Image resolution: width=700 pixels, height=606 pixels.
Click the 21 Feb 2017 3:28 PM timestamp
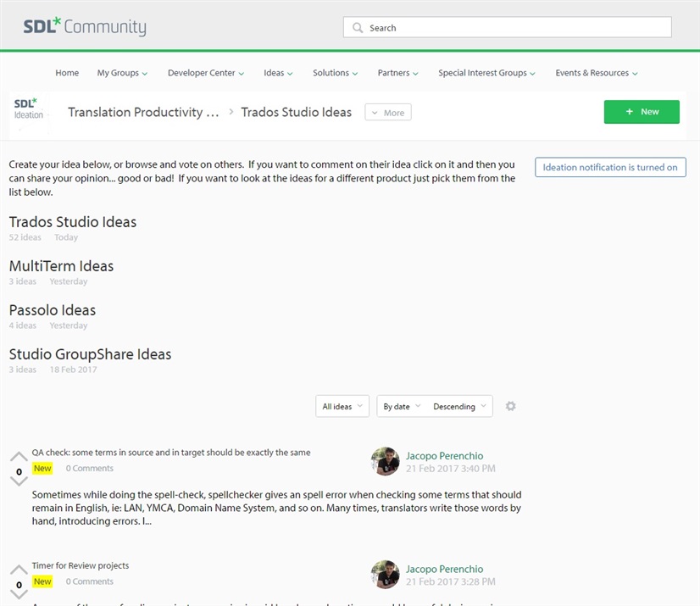451,581
